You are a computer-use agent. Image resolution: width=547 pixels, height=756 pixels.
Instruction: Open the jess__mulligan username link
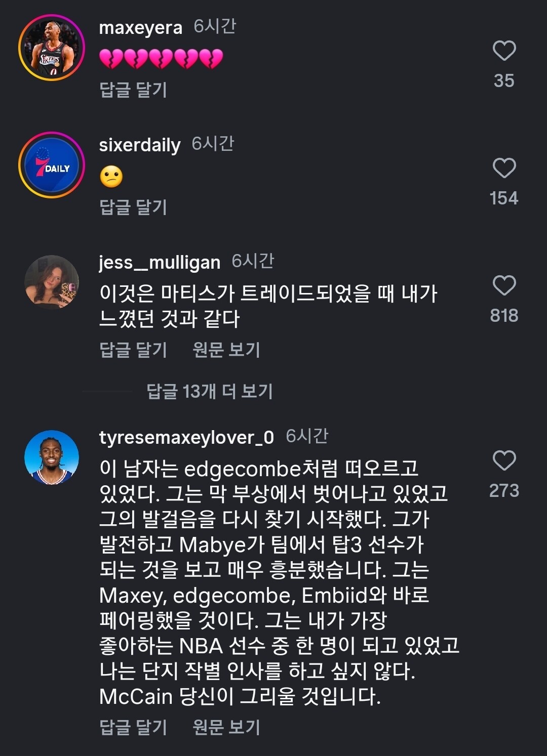[160, 263]
